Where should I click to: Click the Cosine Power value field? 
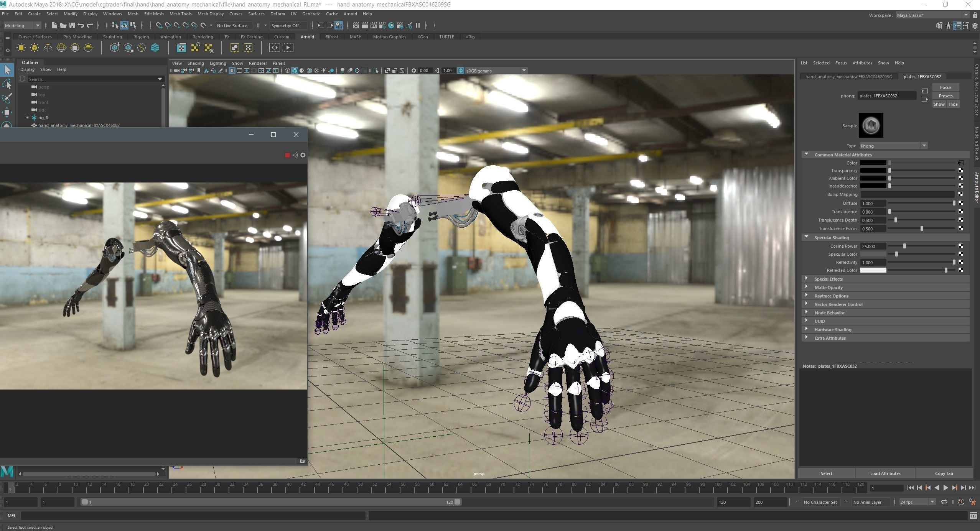873,246
